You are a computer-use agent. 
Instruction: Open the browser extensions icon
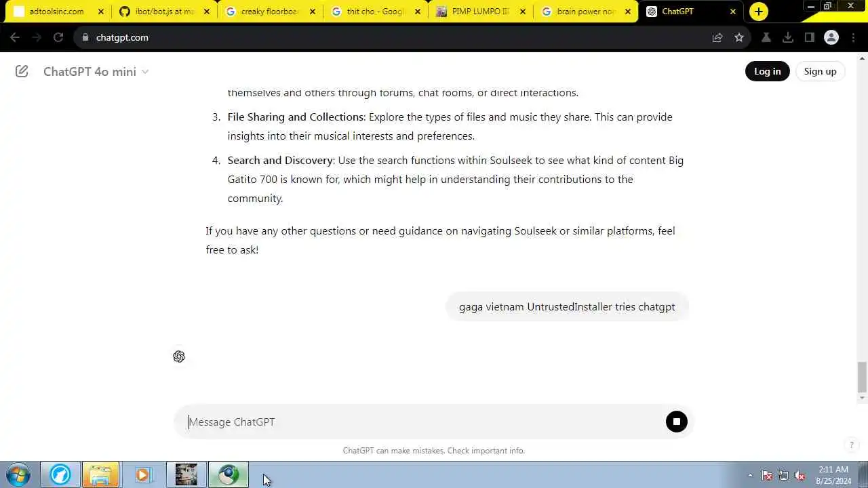pos(766,37)
